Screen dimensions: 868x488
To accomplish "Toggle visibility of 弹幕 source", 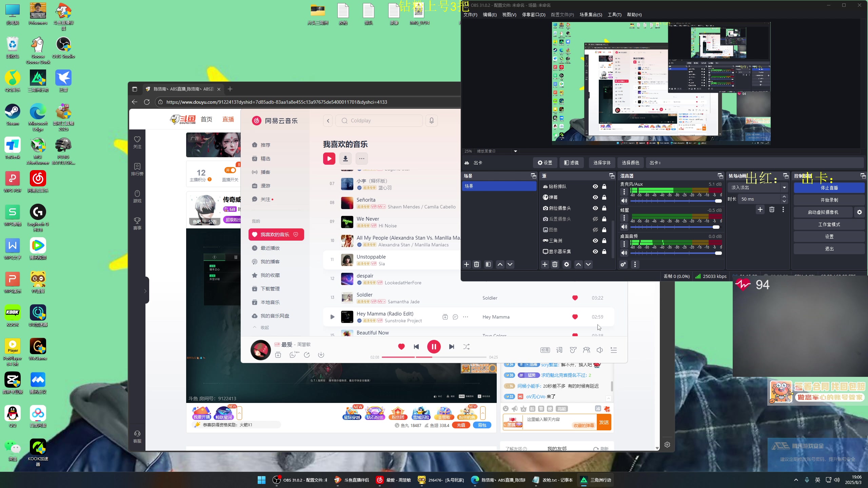I will click(x=595, y=197).
